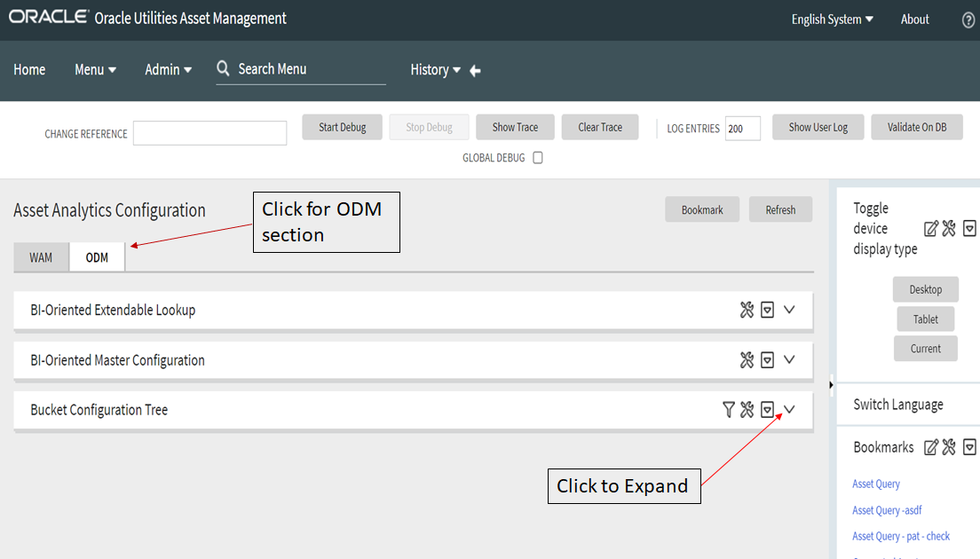Click the settings wrench icon for BI-Oriented Master Configuration

[x=746, y=359]
